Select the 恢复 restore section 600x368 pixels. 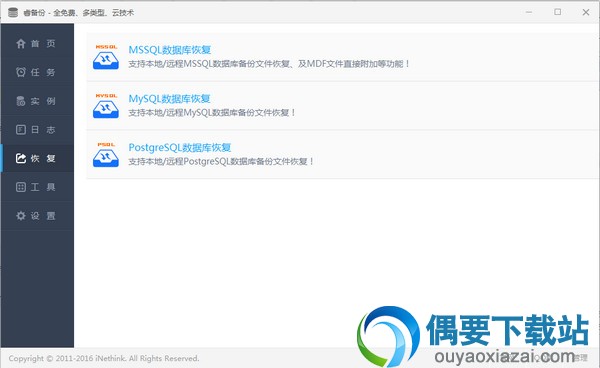tap(37, 158)
